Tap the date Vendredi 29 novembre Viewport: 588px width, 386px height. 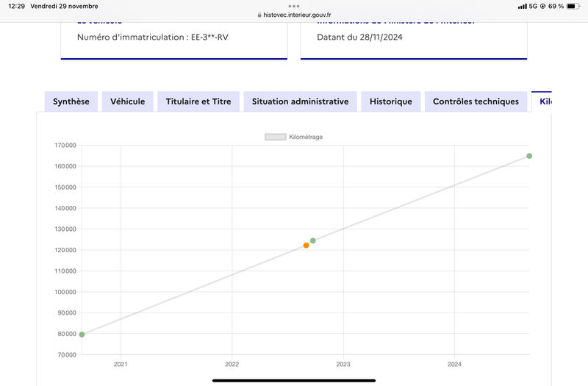64,6
